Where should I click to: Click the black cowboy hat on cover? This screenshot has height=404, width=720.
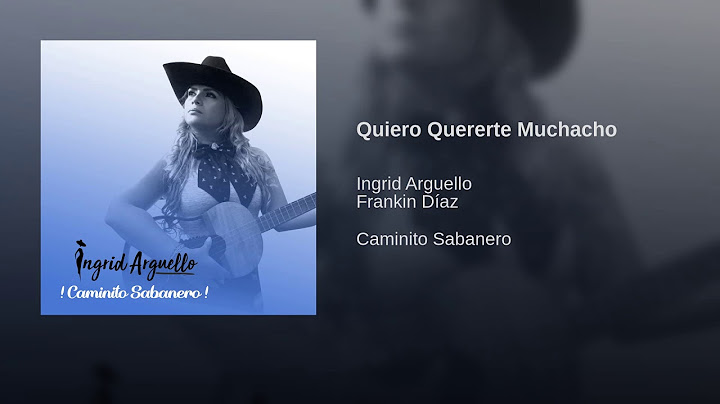pos(213,90)
